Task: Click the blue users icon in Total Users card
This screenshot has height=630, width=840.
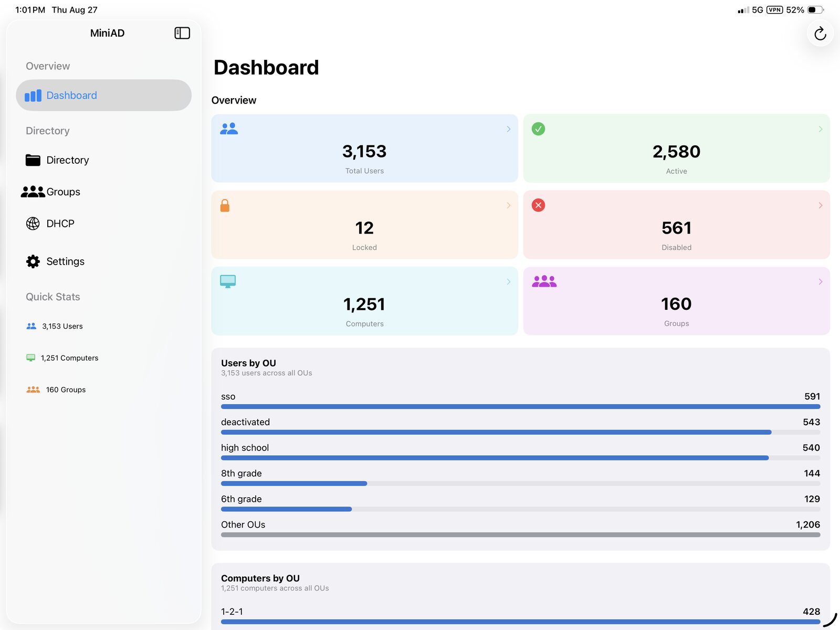Action: pyautogui.click(x=229, y=129)
